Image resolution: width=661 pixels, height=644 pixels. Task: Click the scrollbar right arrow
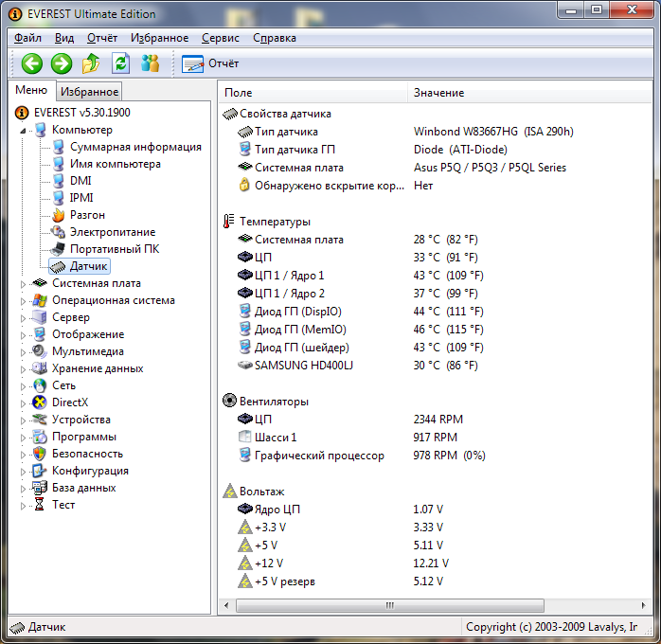(644, 606)
